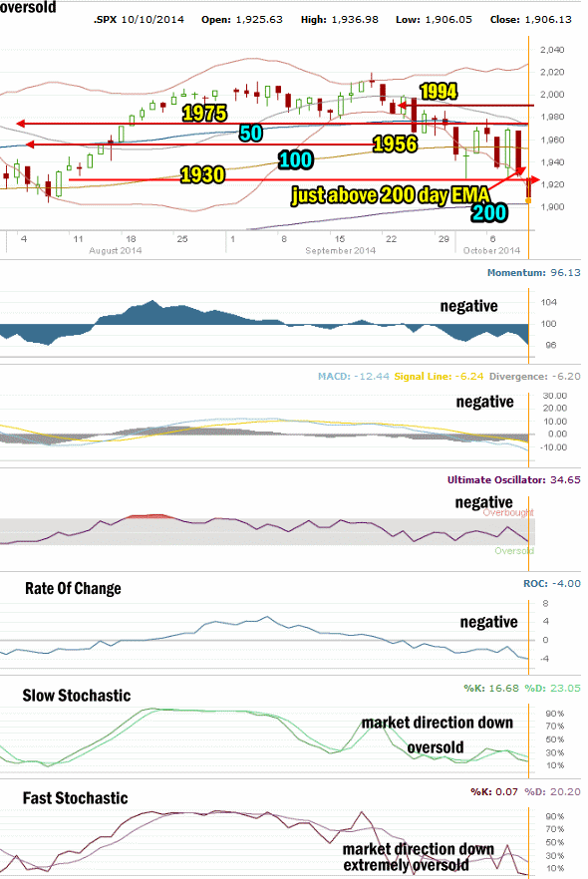The image size is (588, 879).
Task: Click the 0 label on ROC axis
Action: [545, 640]
